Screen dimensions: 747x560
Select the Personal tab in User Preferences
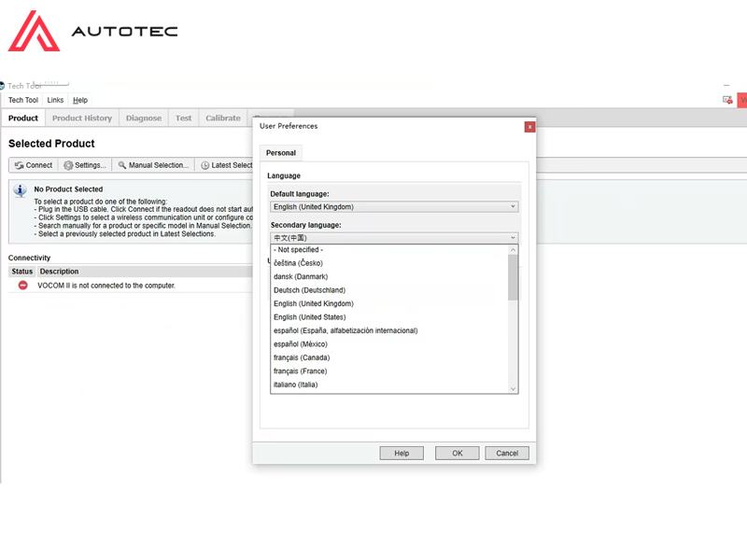tap(281, 153)
